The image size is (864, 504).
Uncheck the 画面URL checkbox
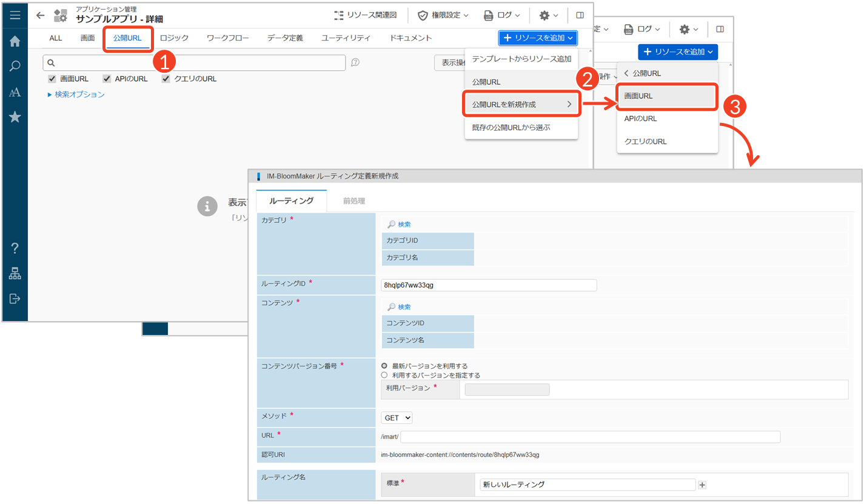click(x=52, y=79)
